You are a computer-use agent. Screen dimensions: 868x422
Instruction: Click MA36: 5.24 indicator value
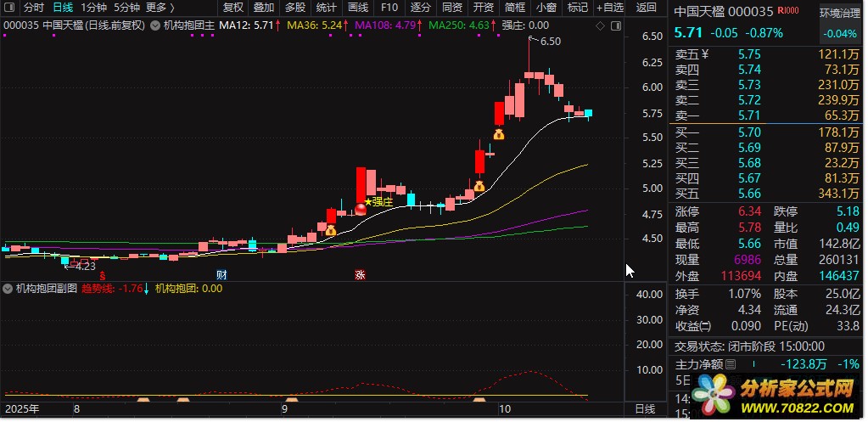click(315, 25)
